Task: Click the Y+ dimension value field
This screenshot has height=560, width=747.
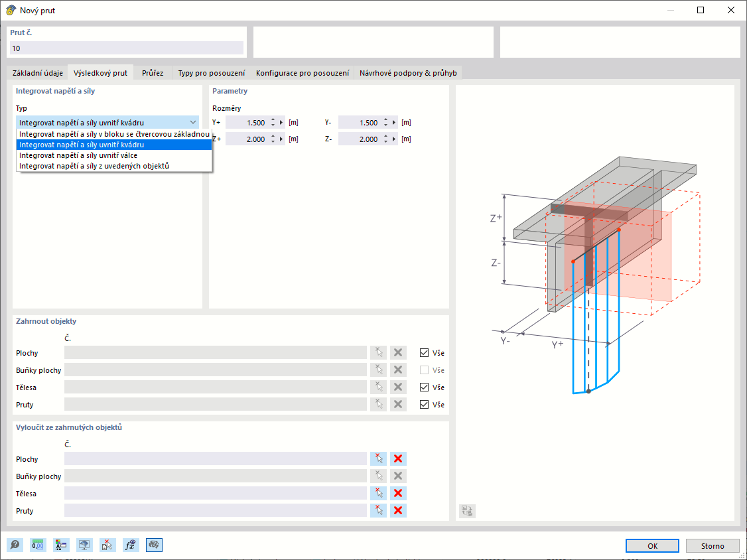Action: click(x=247, y=123)
